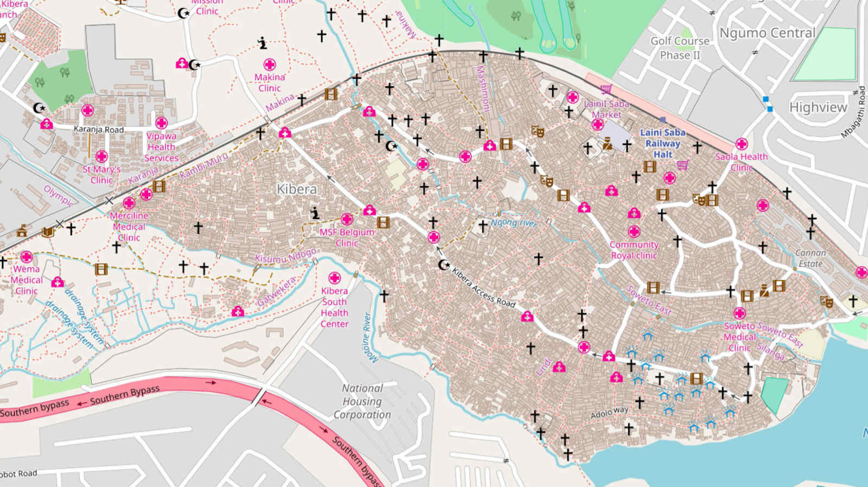Open the Community Royal clinic marker

(634, 232)
